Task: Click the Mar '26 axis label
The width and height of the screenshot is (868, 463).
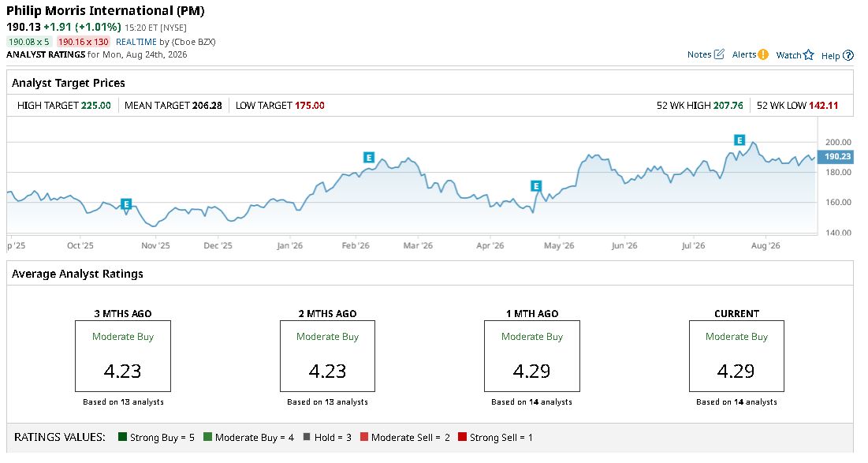Action: coord(418,245)
